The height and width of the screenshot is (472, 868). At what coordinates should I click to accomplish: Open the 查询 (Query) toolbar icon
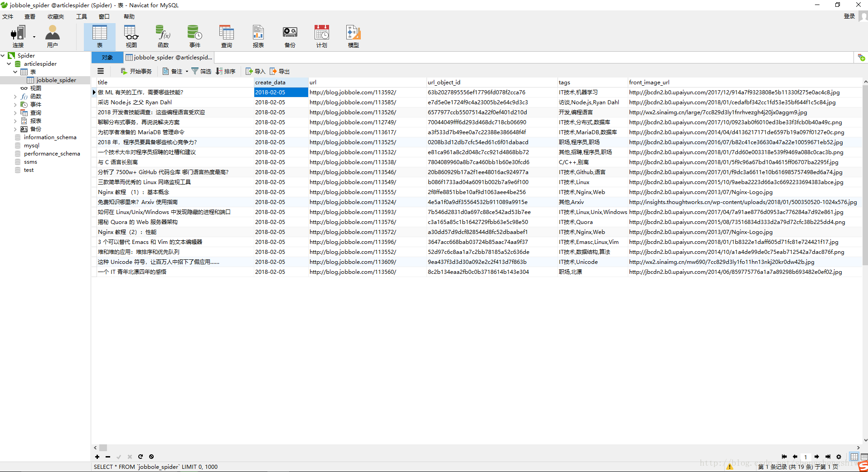pos(227,37)
